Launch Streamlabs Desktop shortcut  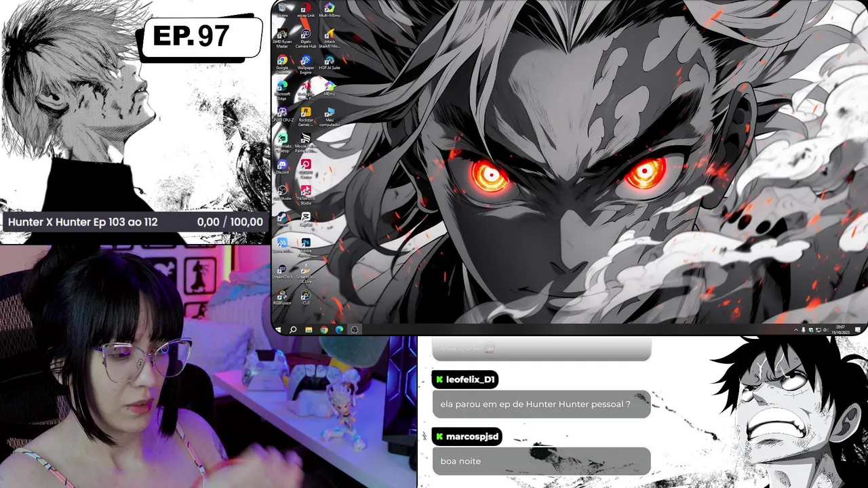[282, 142]
